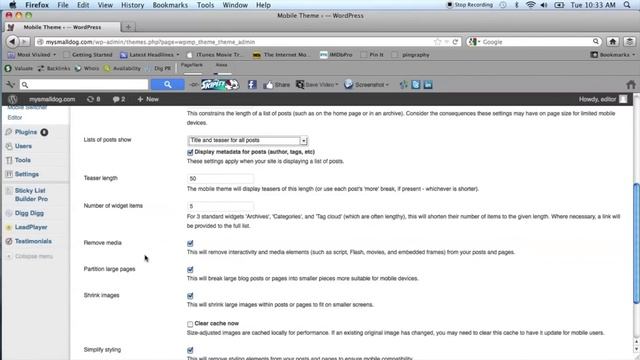640x360 pixels.
Task: Open Howdy, editor account menu
Action: [x=602, y=99]
